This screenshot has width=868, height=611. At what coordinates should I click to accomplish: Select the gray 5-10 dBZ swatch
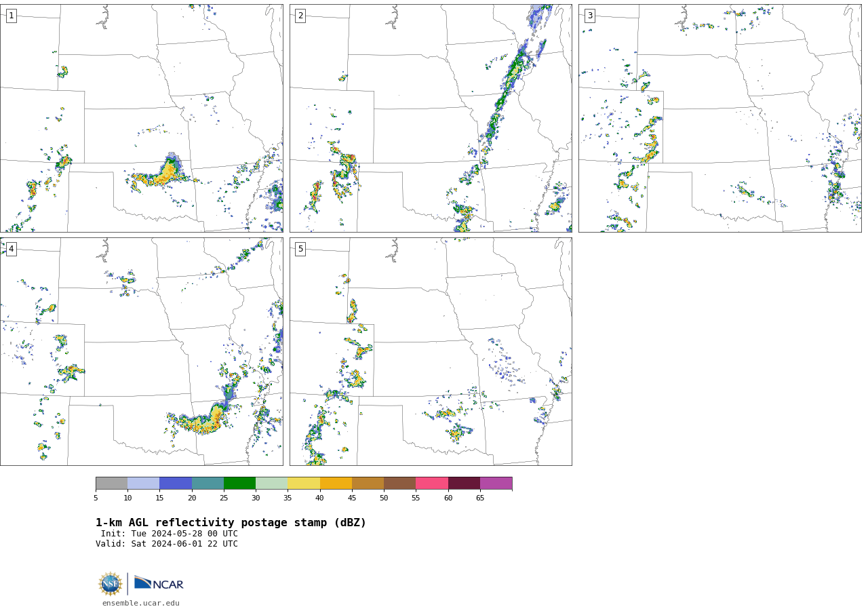pyautogui.click(x=111, y=484)
